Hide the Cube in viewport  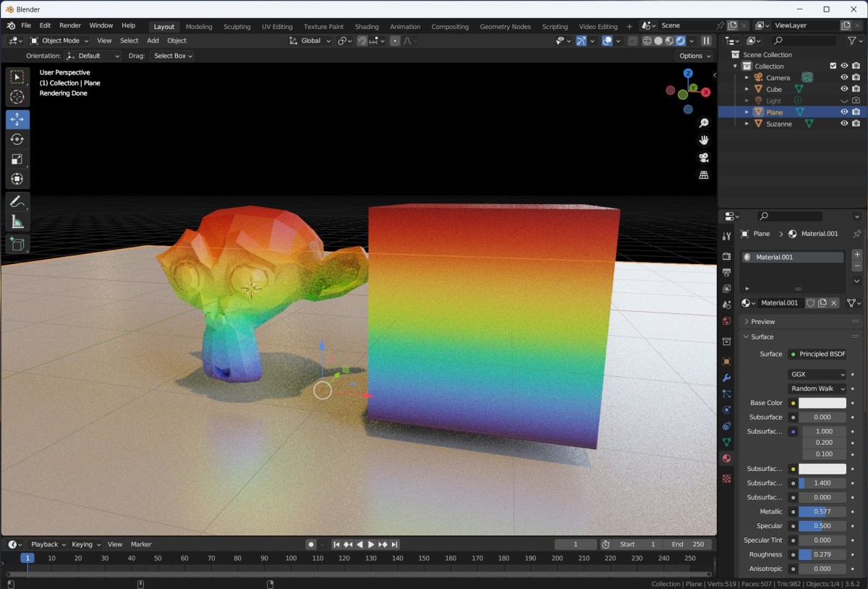(844, 89)
